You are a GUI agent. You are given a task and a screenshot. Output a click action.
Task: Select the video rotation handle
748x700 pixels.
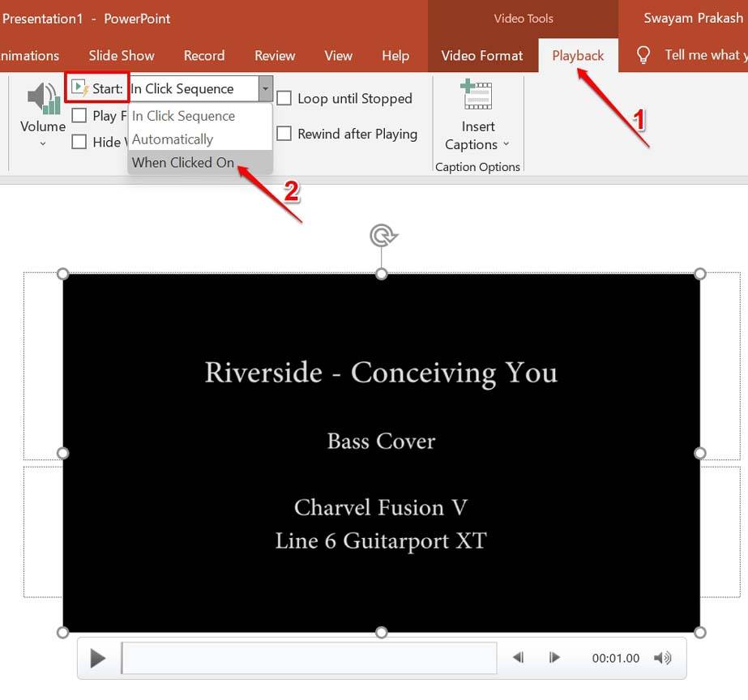pos(381,235)
